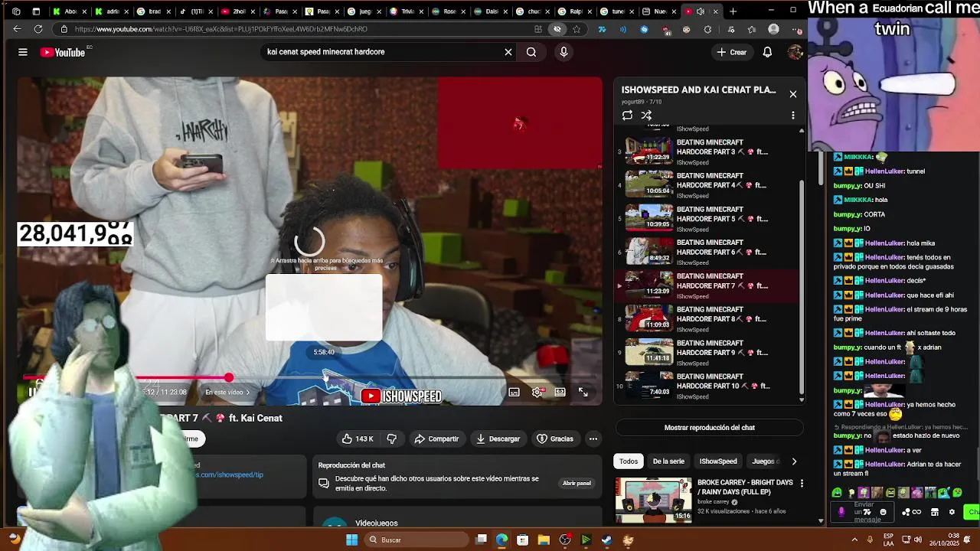The height and width of the screenshot is (551, 980).
Task: Close the playlist panel
Action: (x=793, y=94)
